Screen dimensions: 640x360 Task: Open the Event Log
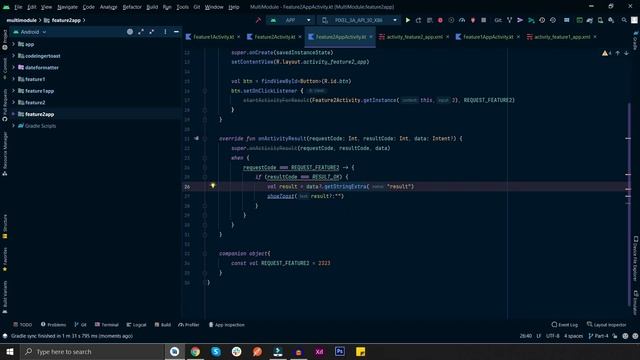(565, 325)
